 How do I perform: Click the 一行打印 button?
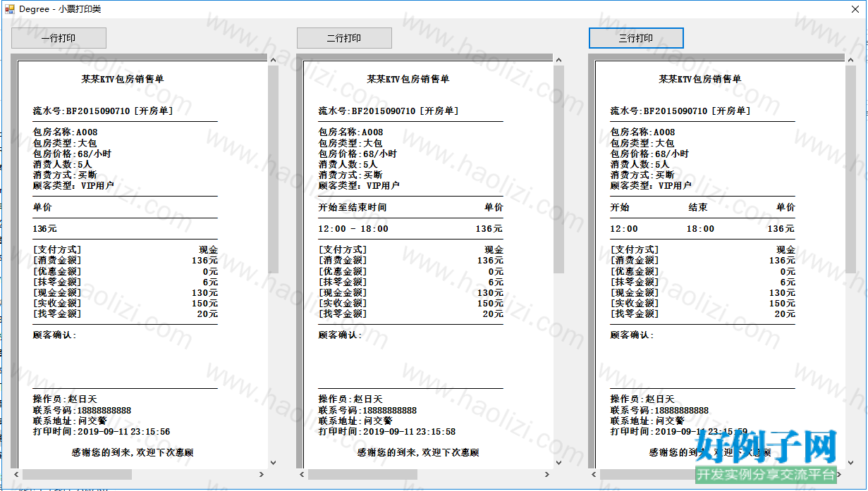pyautogui.click(x=59, y=38)
